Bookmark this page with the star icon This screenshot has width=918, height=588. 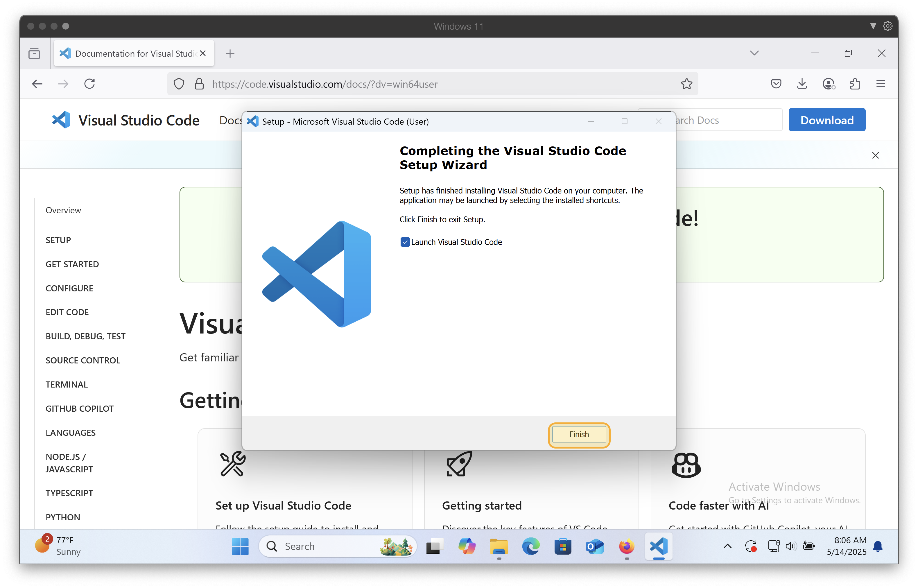686,84
